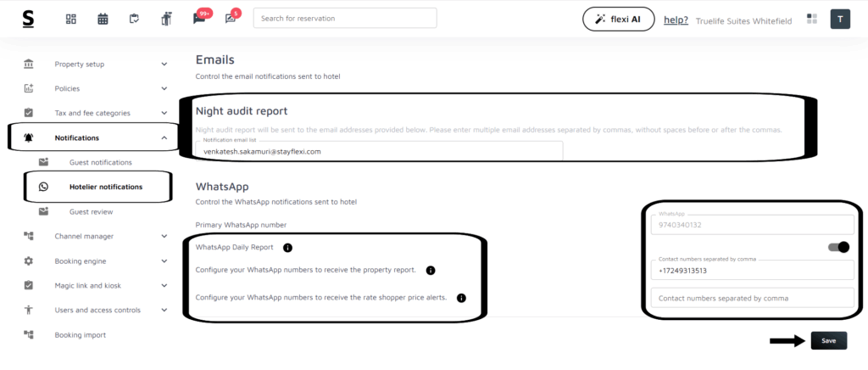The width and height of the screenshot is (868, 370).
Task: Click the help? link
Action: coord(676,20)
